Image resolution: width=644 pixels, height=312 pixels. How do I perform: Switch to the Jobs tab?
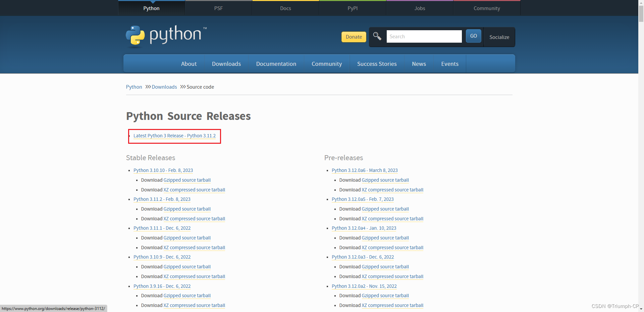[420, 8]
